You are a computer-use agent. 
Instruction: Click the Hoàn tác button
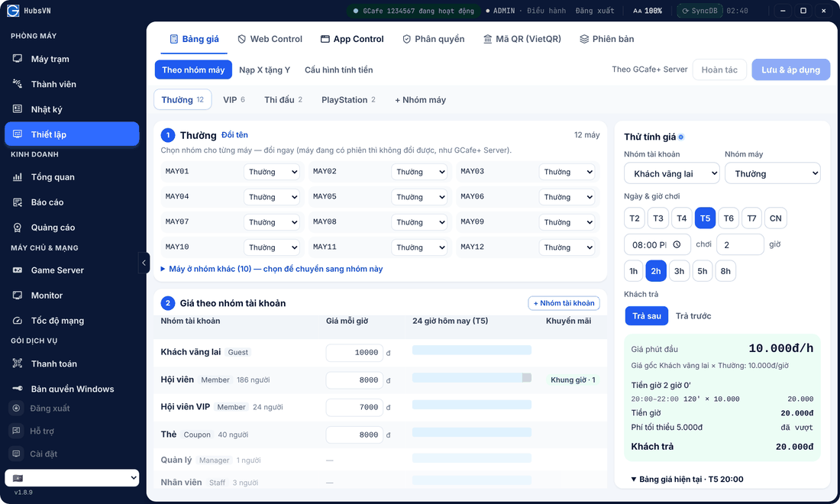click(719, 69)
